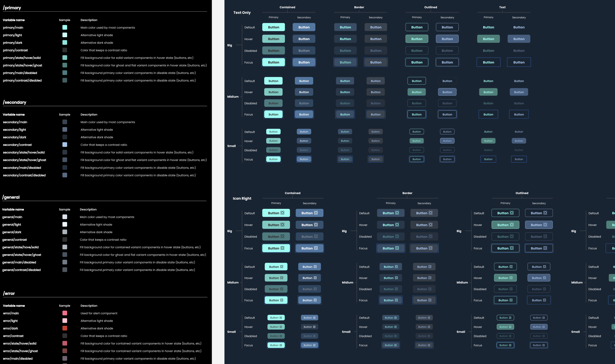Screen dimensions: 615x364
Task: Click the Small Outlined Secondary Disabled Button sample
Action: pyautogui.click(x=447, y=150)
